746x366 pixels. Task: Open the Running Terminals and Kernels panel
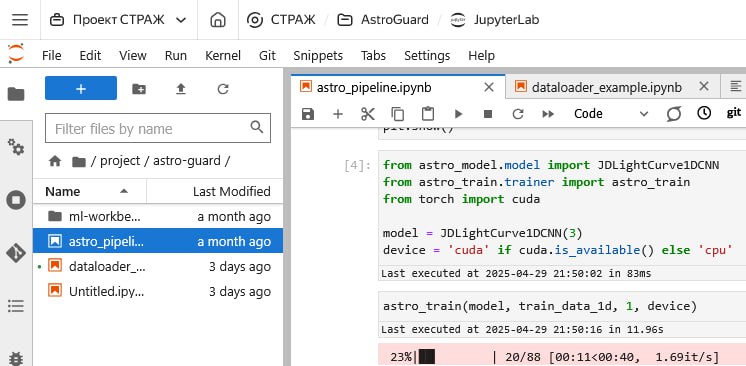tap(16, 200)
